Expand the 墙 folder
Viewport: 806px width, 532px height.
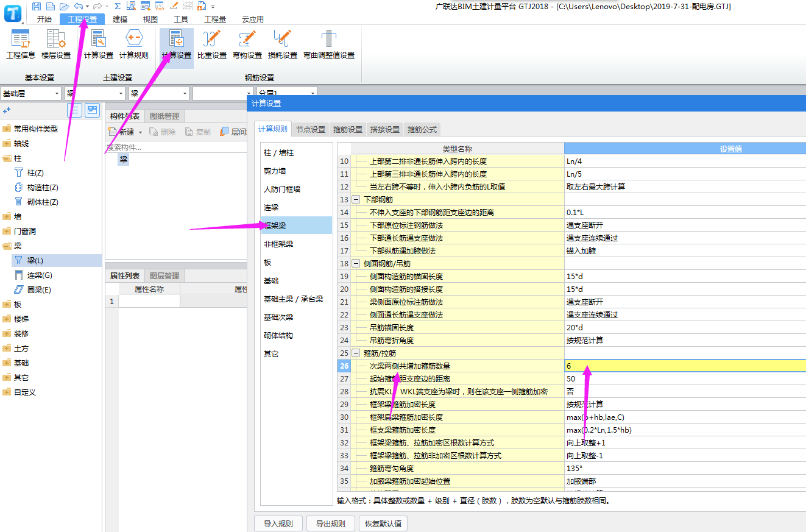(7, 216)
